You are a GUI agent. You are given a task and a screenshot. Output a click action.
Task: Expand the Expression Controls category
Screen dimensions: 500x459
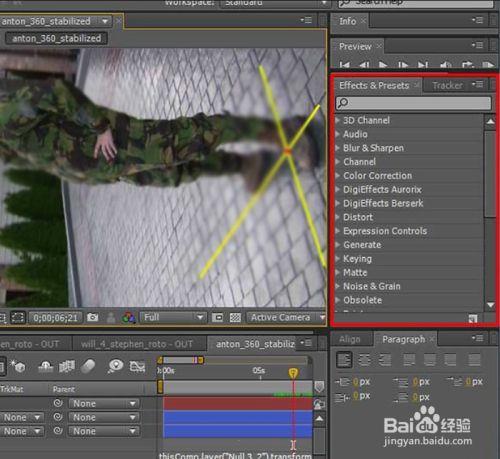(337, 231)
